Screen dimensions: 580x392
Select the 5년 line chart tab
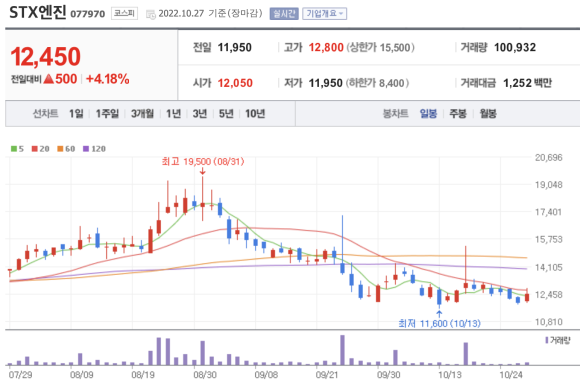[x=226, y=114]
